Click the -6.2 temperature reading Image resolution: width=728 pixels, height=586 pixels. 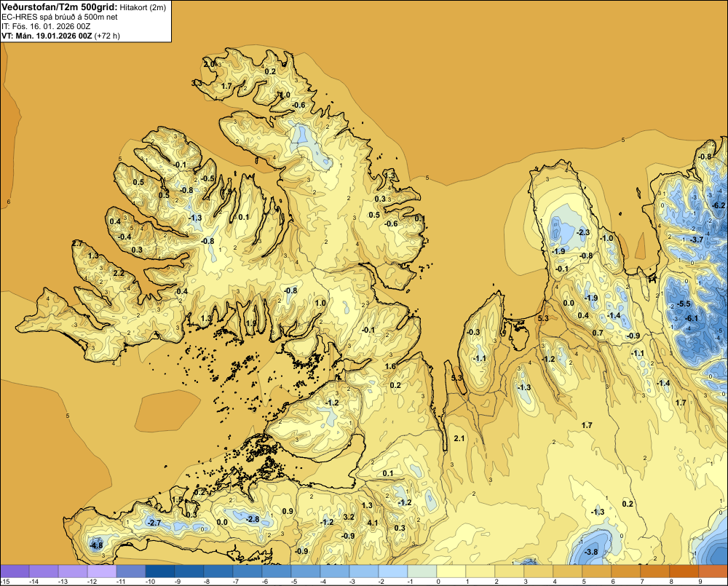click(x=718, y=205)
